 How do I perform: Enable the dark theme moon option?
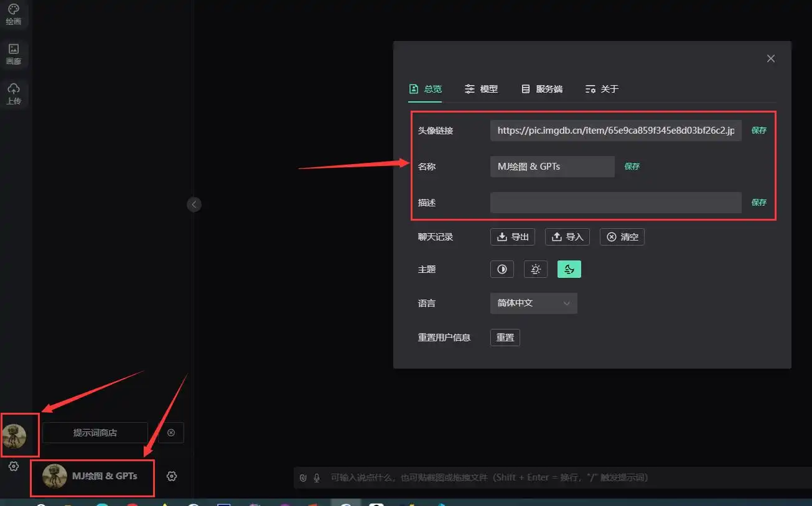click(569, 269)
